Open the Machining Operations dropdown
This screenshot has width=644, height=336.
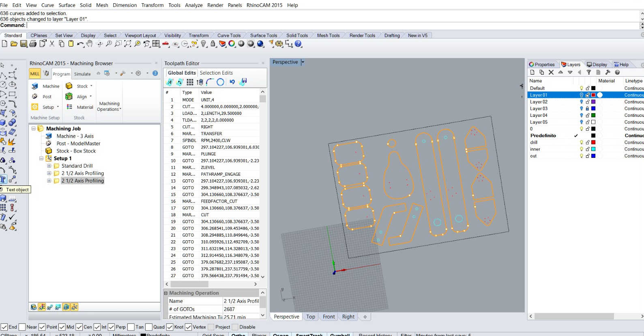pos(109,106)
